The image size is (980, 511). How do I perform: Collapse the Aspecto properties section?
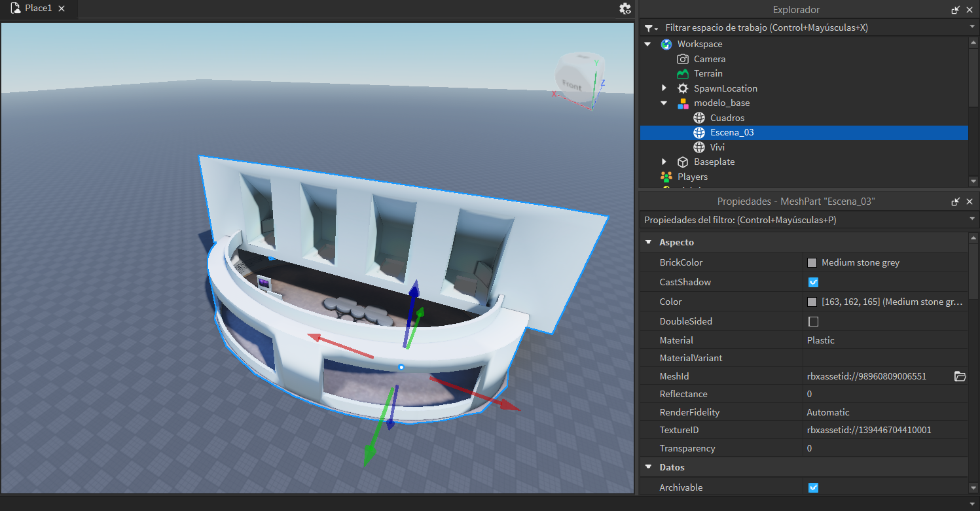649,242
